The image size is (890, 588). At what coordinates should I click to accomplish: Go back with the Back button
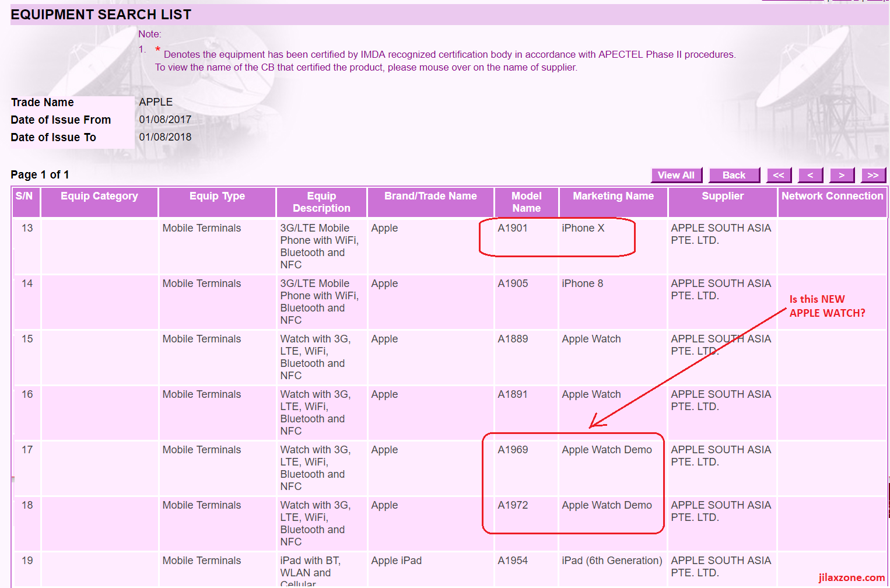click(x=734, y=175)
